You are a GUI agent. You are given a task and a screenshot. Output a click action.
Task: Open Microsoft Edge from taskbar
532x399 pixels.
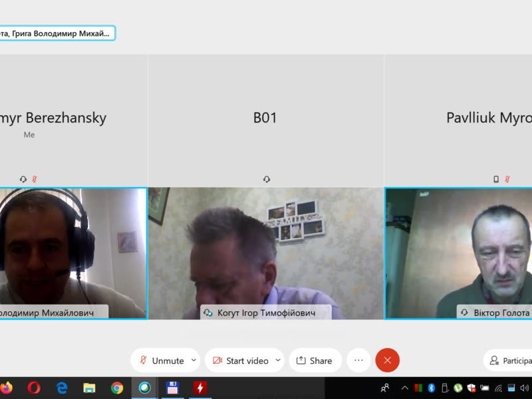[62, 388]
